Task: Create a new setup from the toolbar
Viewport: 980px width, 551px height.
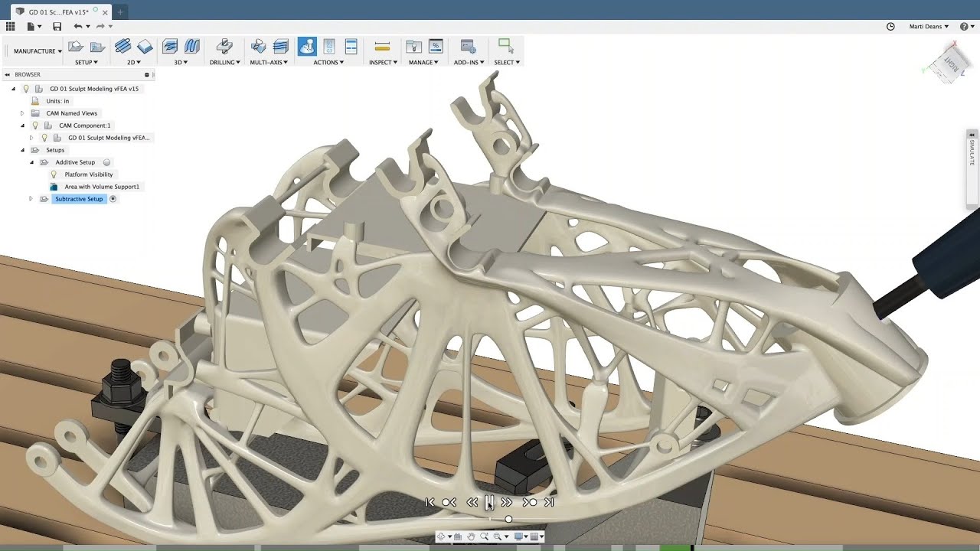Action: pos(76,47)
